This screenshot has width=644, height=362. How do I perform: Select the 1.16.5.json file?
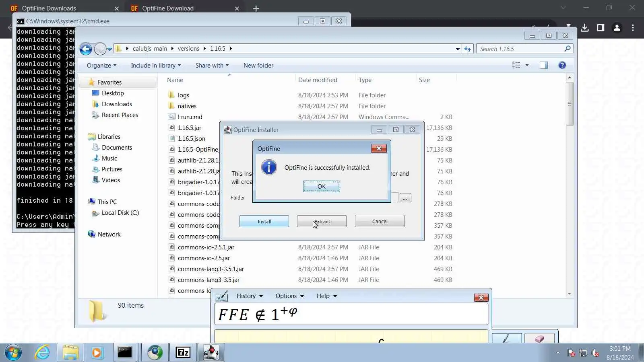[191, 138]
